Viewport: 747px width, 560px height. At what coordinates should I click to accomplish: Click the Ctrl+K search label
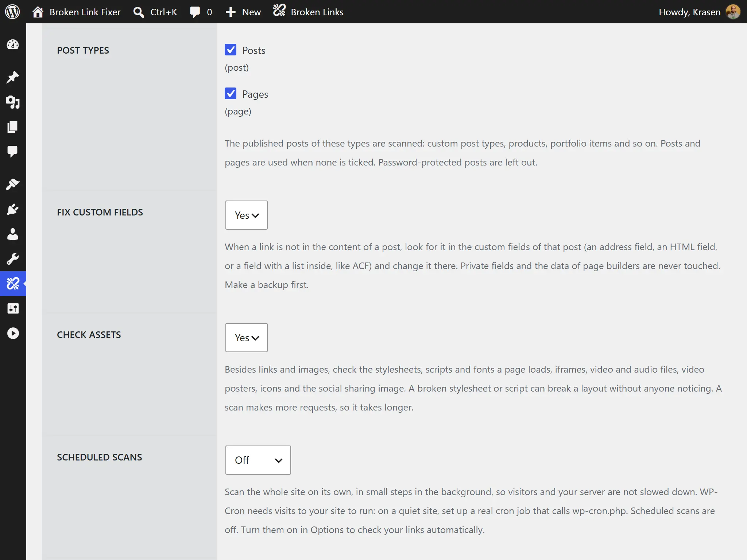[163, 12]
